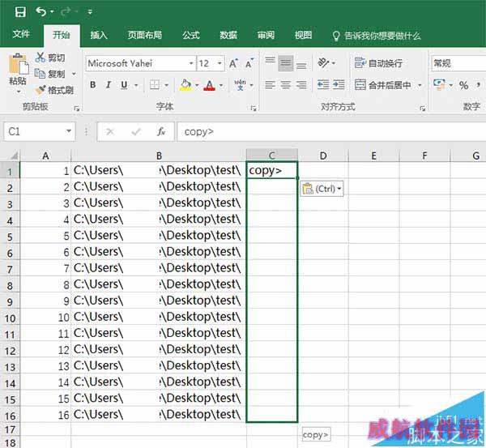Screen dimensions: 486x448
Task: Toggle top align icon
Action: pyautogui.click(x=271, y=62)
